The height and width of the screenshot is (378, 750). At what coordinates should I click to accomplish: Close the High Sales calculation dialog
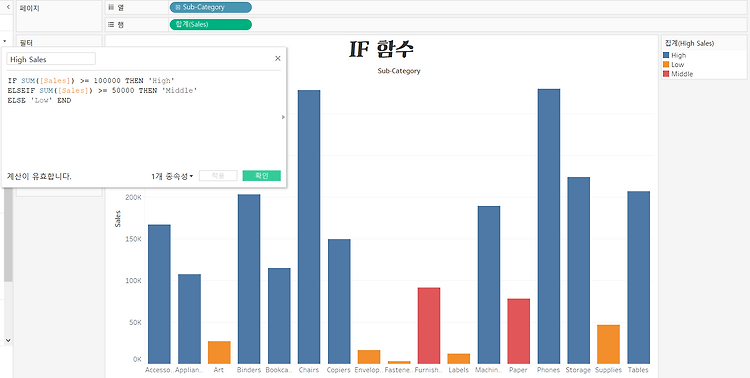pos(277,58)
